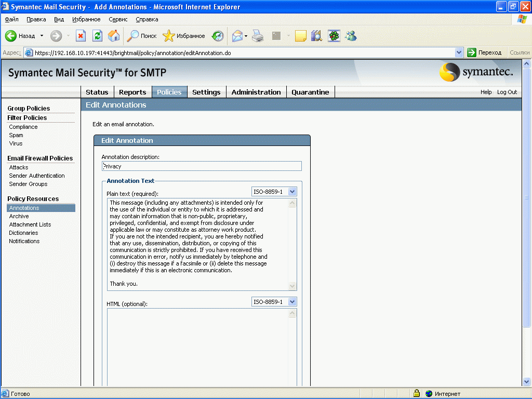The height and width of the screenshot is (399, 532).
Task: Open the Сервис menu
Action: coord(118,19)
